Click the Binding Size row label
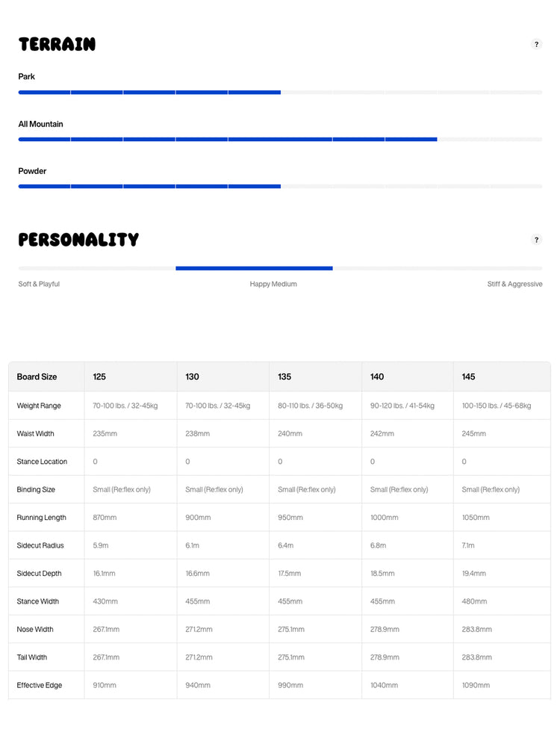The width and height of the screenshot is (560, 747). coord(36,490)
